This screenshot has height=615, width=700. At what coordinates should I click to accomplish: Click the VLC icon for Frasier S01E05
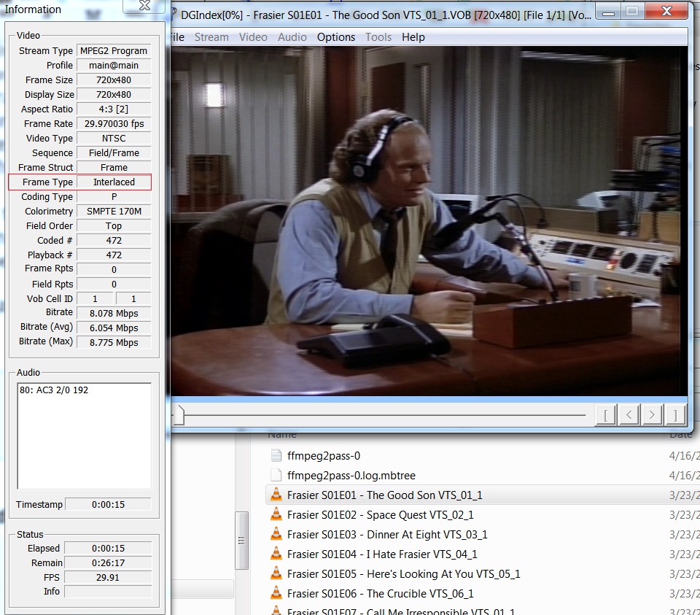click(x=276, y=573)
